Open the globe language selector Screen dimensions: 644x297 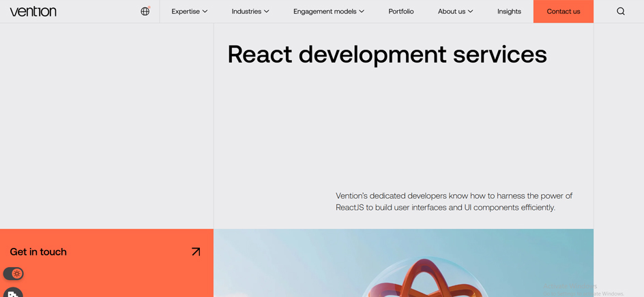(145, 12)
